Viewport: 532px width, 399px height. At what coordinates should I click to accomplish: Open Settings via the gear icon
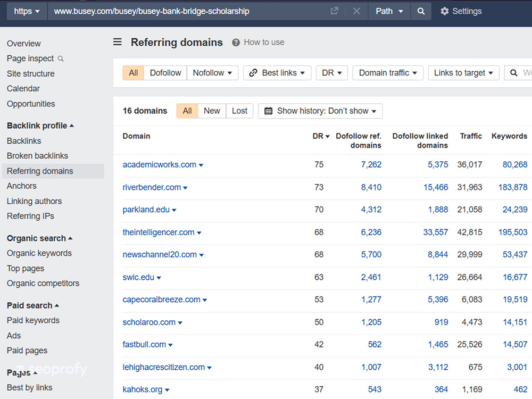(445, 11)
